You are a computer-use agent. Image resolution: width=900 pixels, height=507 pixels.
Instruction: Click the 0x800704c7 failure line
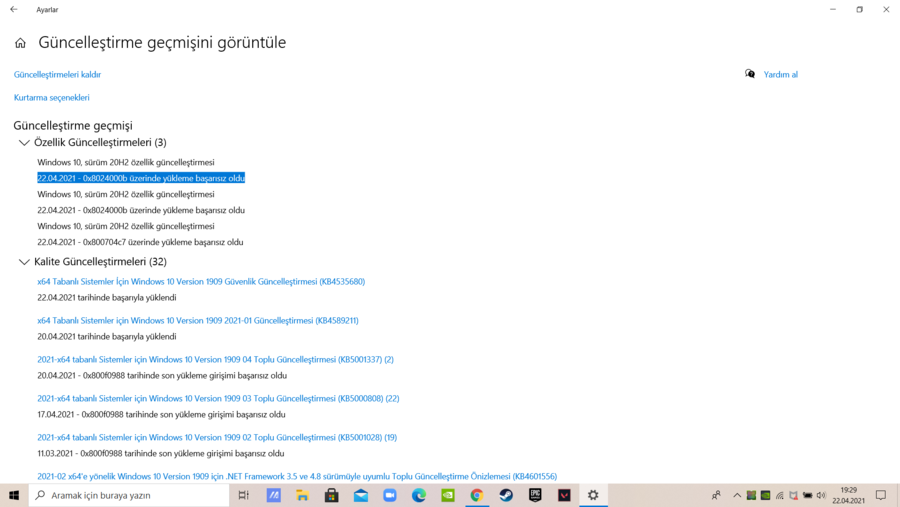pos(140,242)
